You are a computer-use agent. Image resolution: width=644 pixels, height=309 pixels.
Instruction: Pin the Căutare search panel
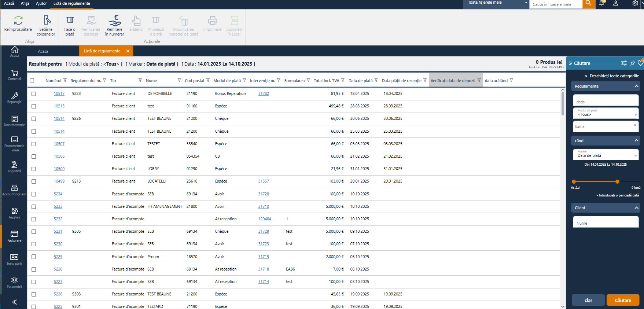(633, 63)
